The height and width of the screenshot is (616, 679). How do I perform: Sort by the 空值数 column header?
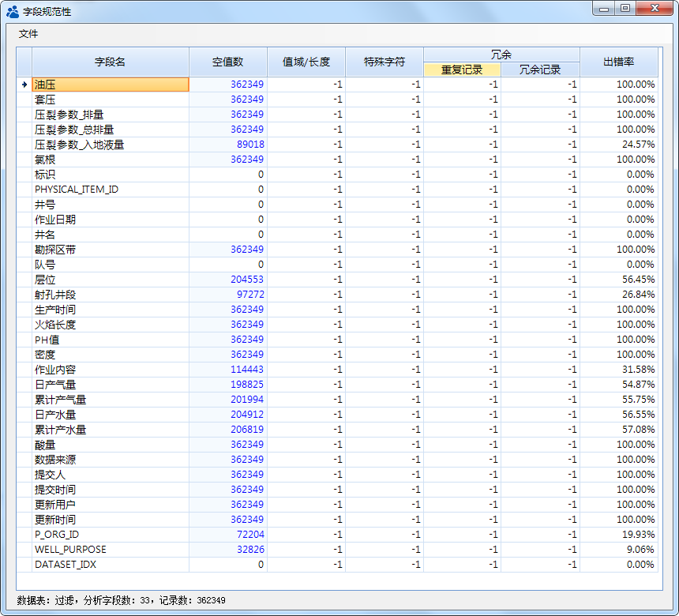click(x=227, y=62)
